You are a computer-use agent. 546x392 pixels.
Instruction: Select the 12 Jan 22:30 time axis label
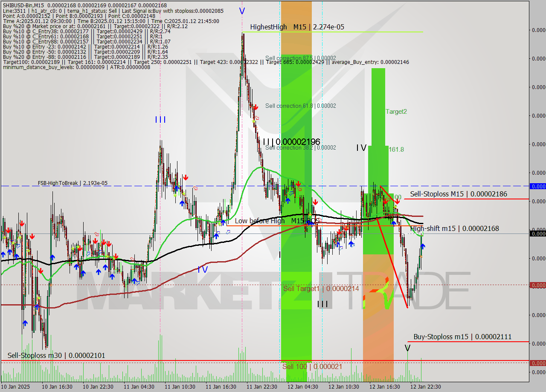point(425,387)
